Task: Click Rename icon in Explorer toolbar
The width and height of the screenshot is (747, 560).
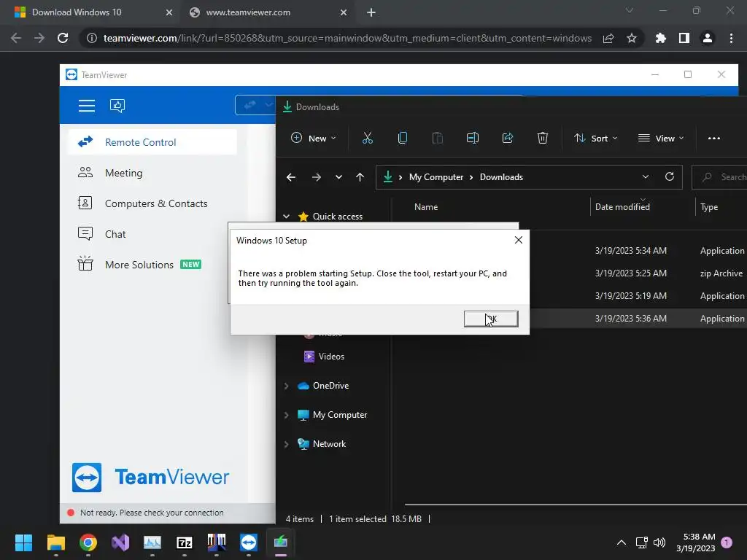Action: [x=473, y=138]
